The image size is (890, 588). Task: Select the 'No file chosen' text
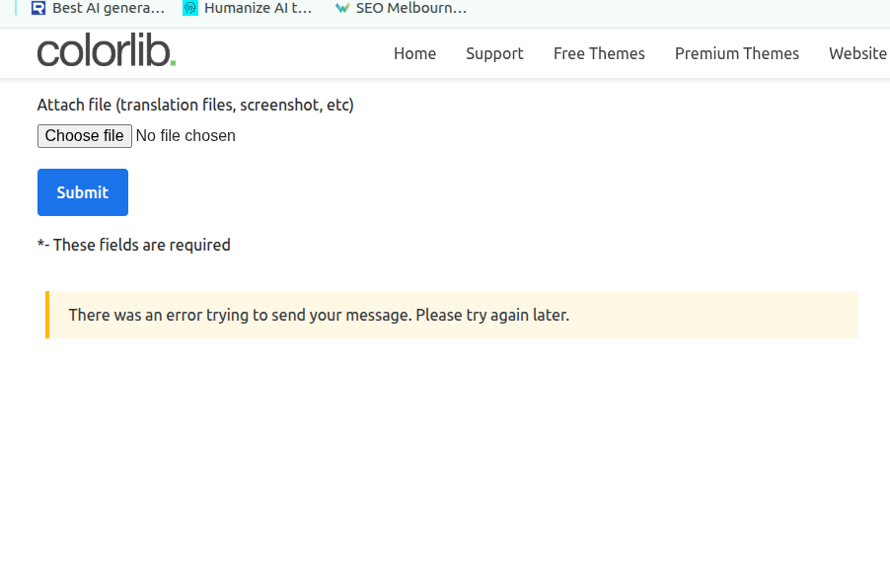pos(185,136)
